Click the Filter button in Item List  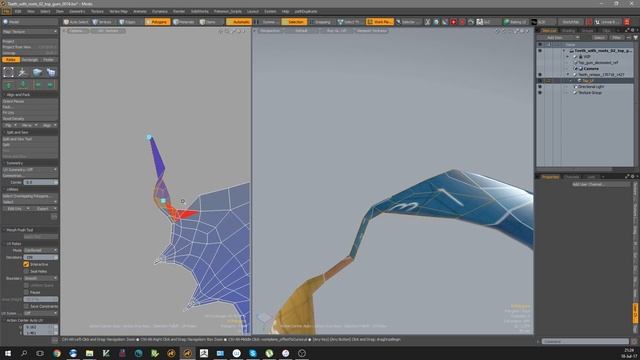[616, 38]
